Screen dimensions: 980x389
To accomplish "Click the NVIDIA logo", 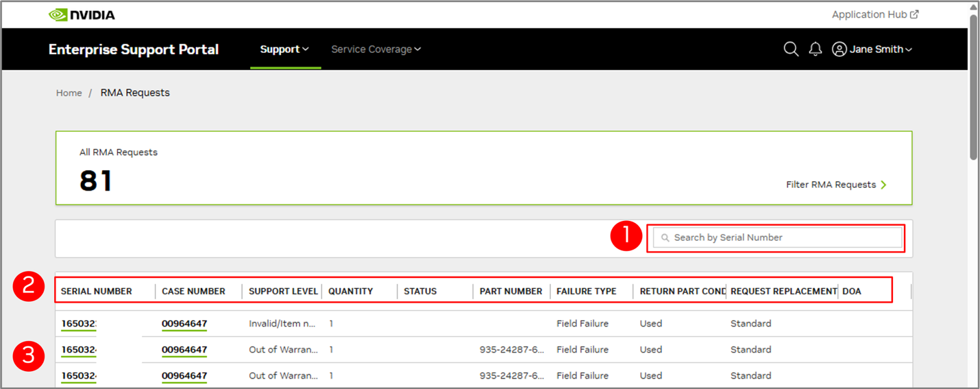I will [82, 14].
